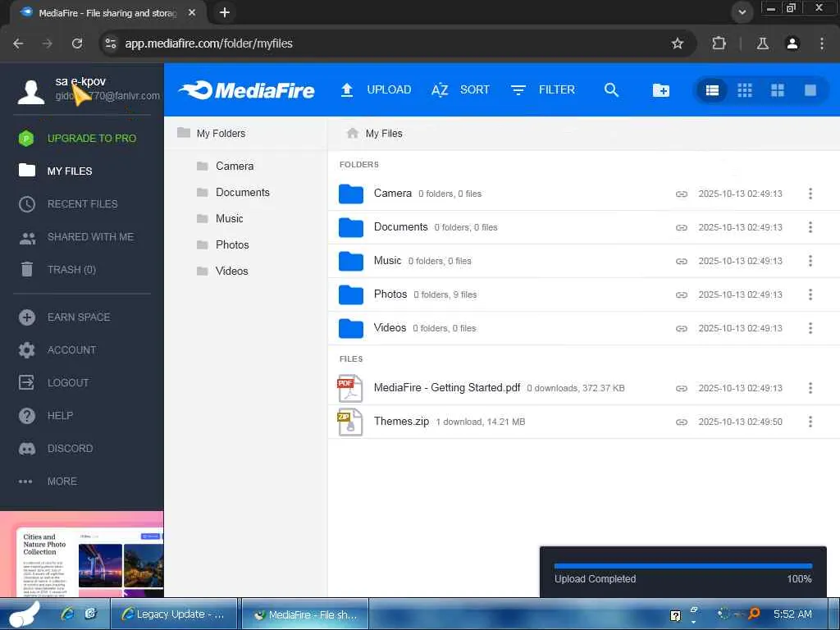Click the PDF file type icon

(350, 388)
